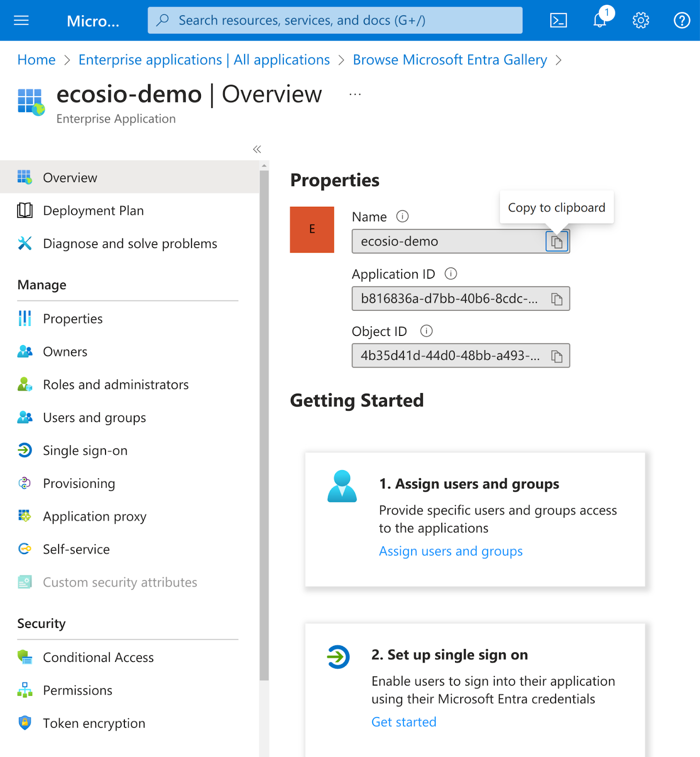Open portal settings gear
The image size is (700, 757).
[641, 20]
